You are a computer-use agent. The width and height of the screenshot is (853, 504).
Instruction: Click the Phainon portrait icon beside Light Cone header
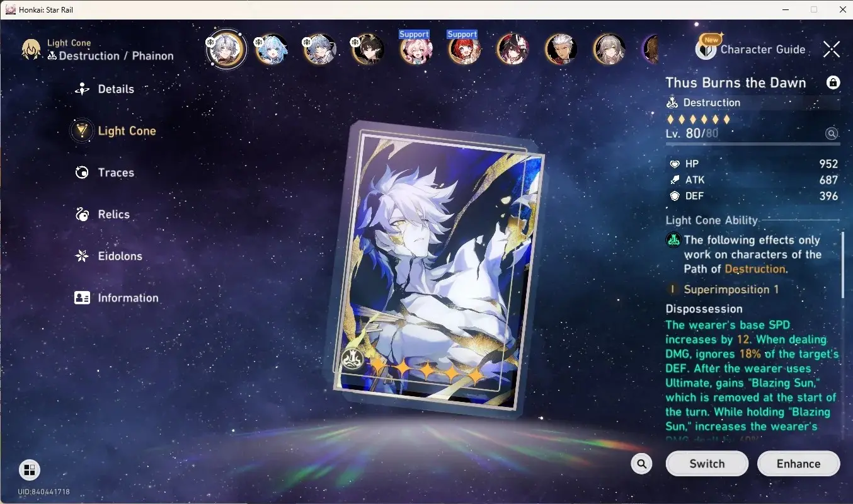click(31, 49)
